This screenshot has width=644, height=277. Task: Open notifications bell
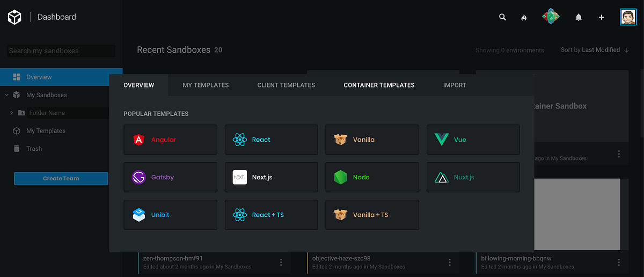[x=579, y=17]
